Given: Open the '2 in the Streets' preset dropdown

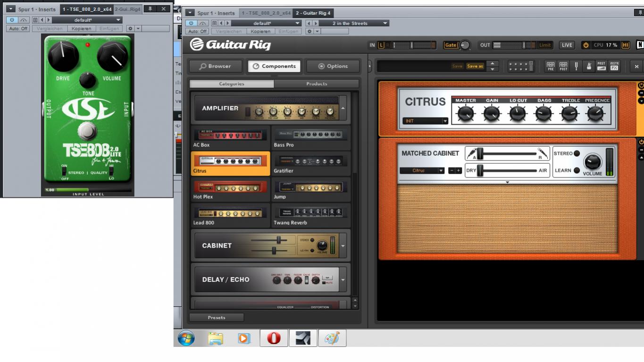Looking at the screenshot, I should [354, 23].
